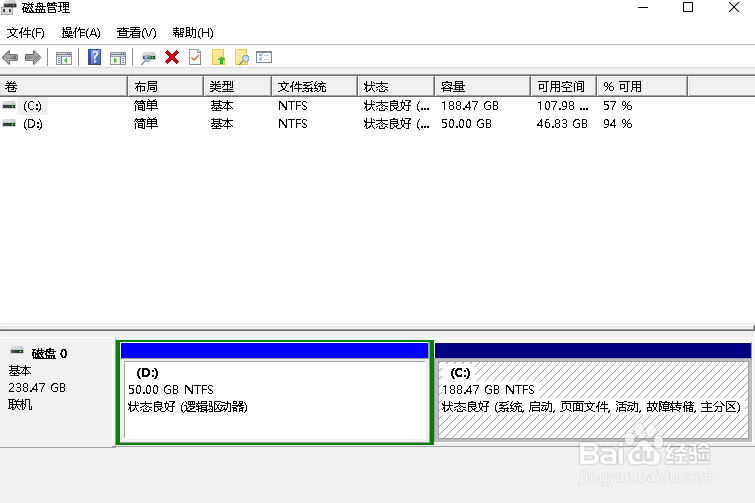Screen dimensions: 755x503
Task: Click the 94 % available cell
Action: (617, 124)
